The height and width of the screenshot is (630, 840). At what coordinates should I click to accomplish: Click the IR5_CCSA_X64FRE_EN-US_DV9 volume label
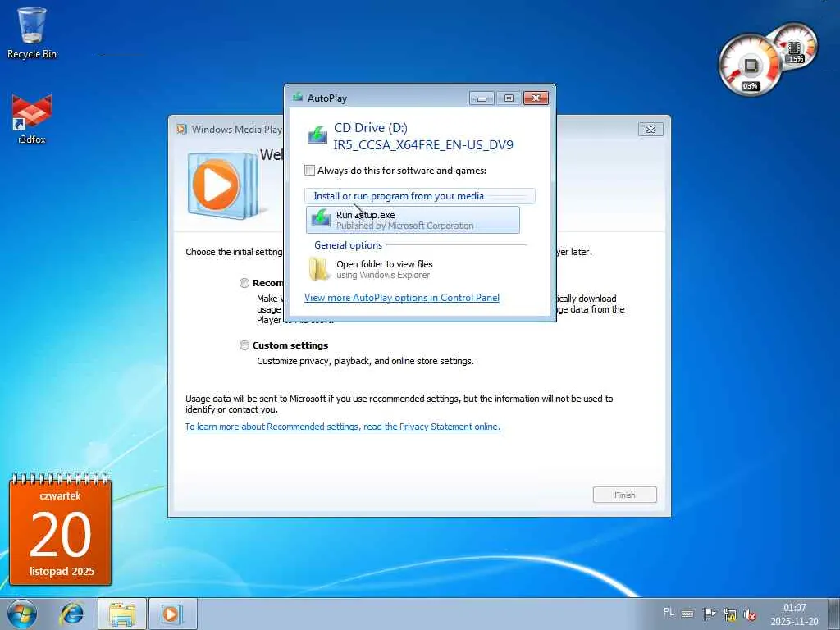(x=423, y=144)
